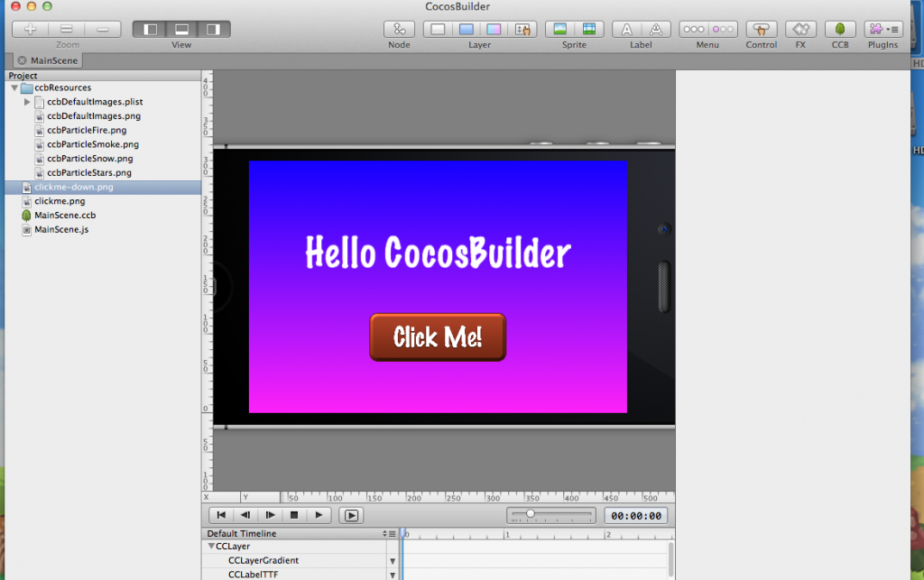Click the Zoom in plus button
924x580 pixels.
[x=30, y=29]
